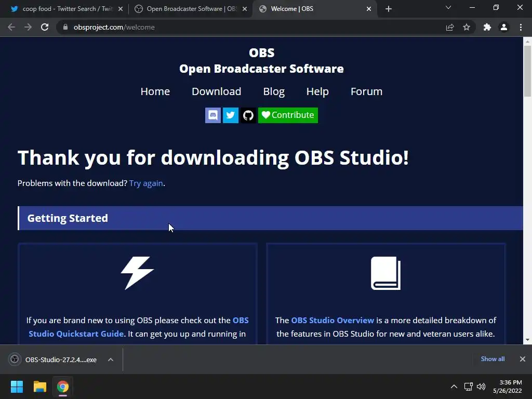Share this page via toolbar icon
This screenshot has width=532, height=399.
coord(450,27)
